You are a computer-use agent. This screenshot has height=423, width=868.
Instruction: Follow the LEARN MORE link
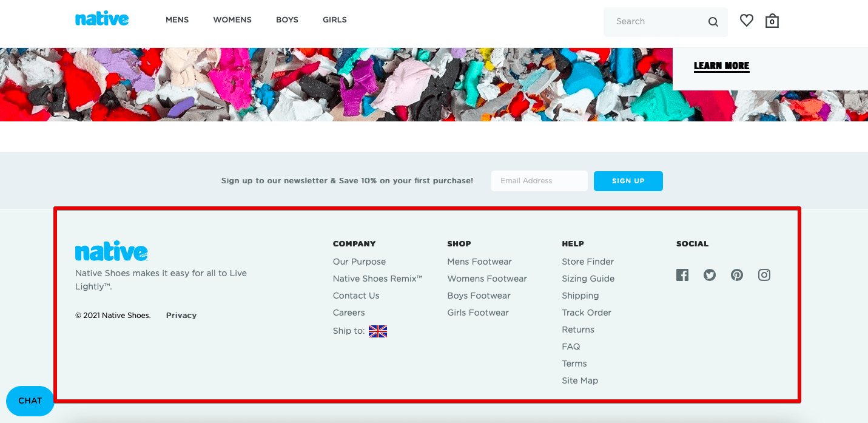(x=722, y=66)
